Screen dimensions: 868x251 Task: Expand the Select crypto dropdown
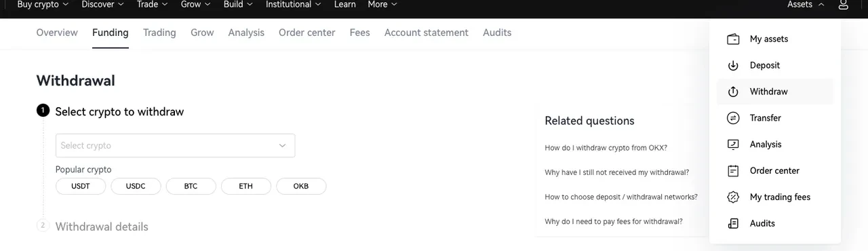[x=176, y=145]
